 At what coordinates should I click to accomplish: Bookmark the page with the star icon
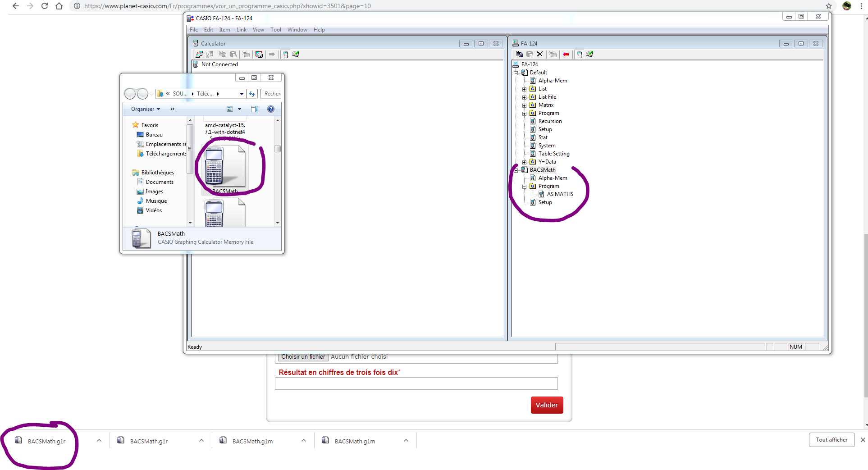coord(829,6)
